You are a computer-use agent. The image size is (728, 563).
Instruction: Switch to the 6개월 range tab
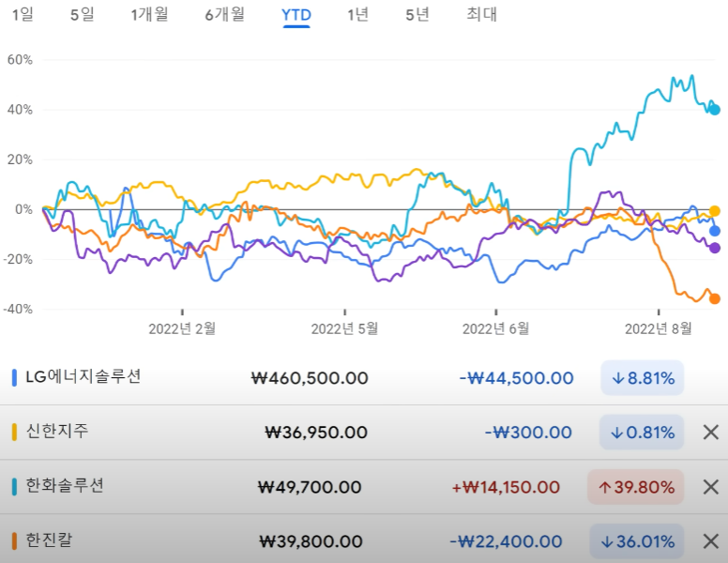point(225,14)
